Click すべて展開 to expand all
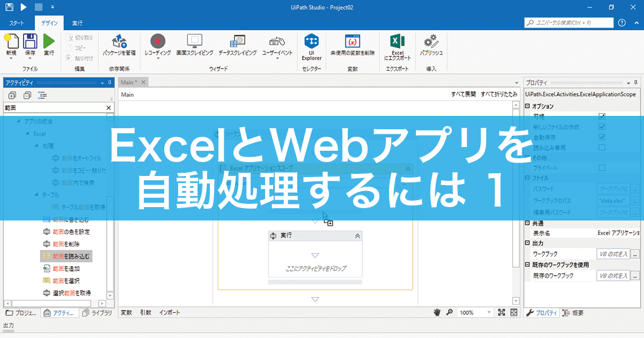 pyautogui.click(x=463, y=94)
